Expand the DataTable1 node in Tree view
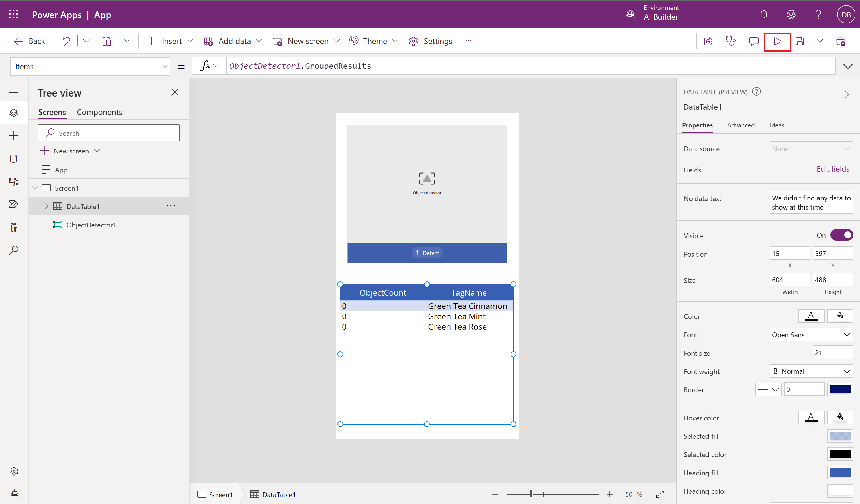860x504 pixels. pos(47,206)
